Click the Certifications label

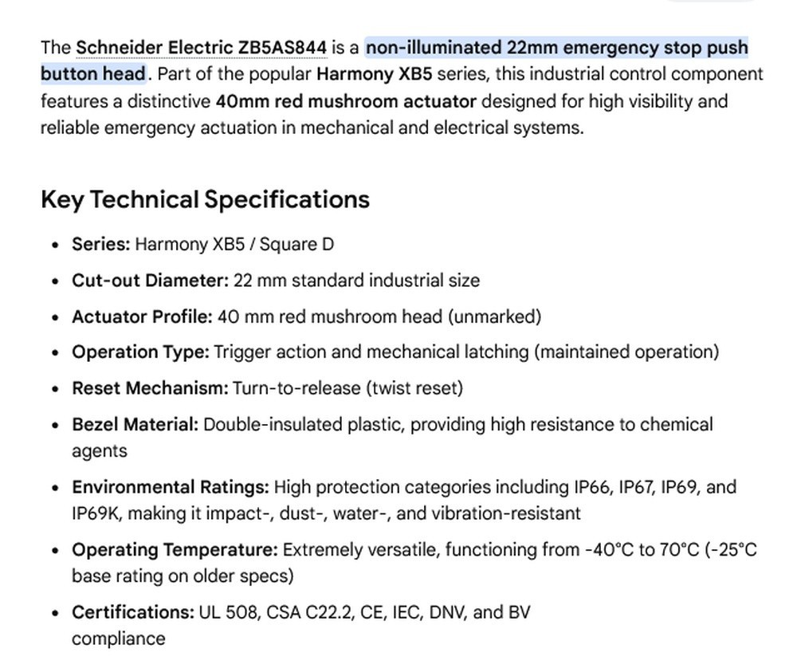[x=133, y=612]
